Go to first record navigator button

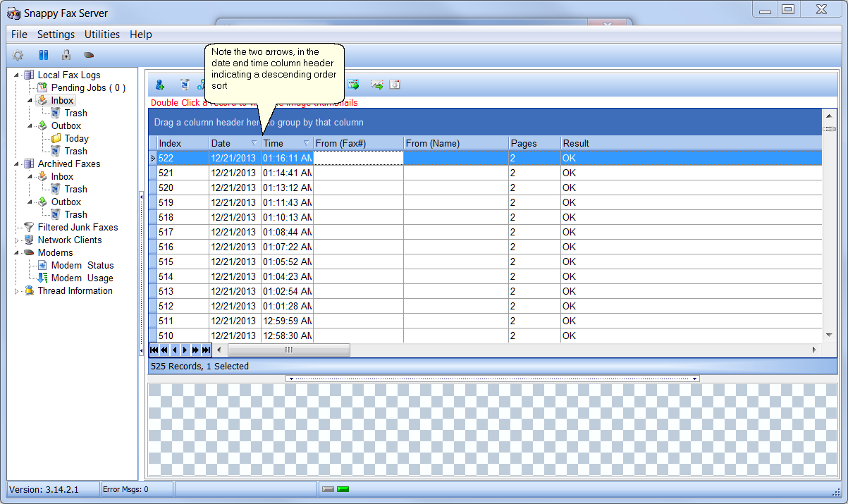(x=154, y=350)
